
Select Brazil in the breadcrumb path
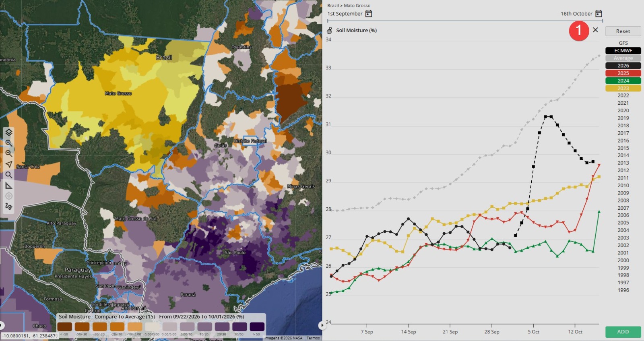(333, 6)
